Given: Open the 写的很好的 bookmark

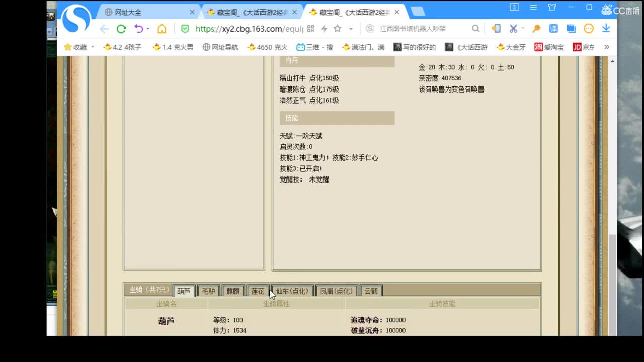Looking at the screenshot, I should [x=415, y=47].
